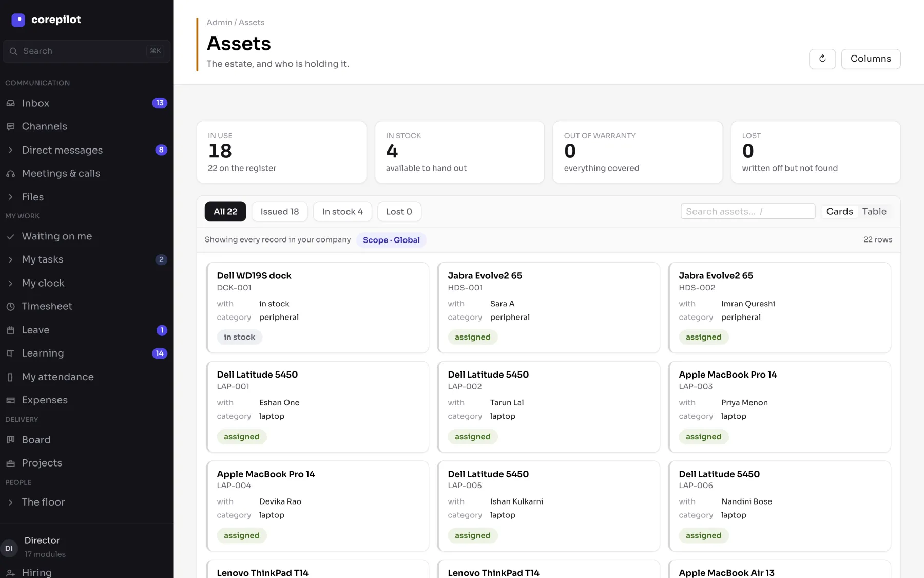Open the Columns chooser
This screenshot has height=578, width=924.
pos(871,59)
